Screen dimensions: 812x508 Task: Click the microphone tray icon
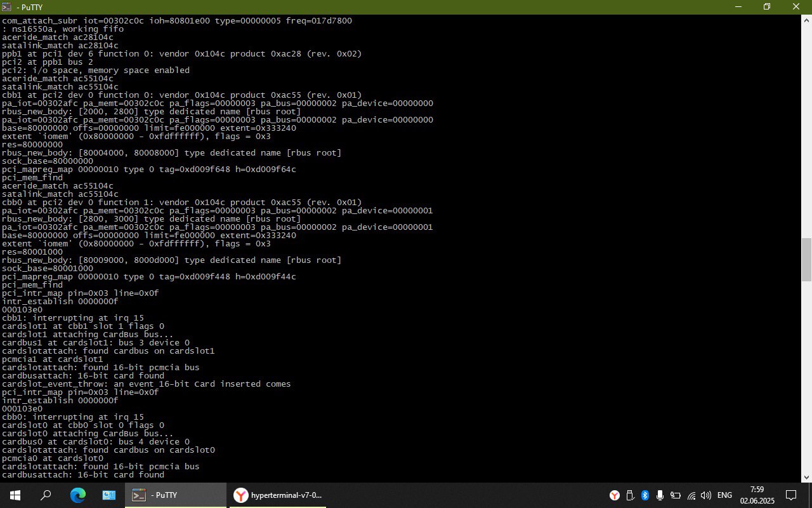click(660, 495)
